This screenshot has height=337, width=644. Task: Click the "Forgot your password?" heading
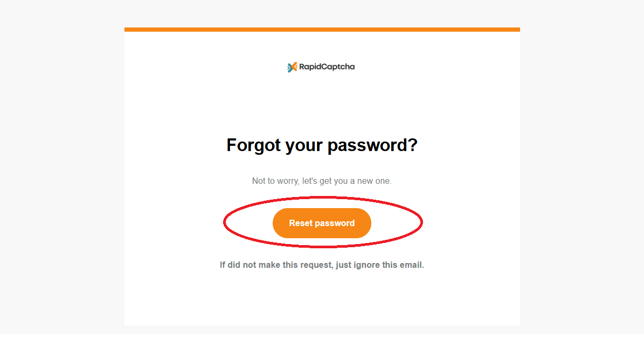coord(322,145)
